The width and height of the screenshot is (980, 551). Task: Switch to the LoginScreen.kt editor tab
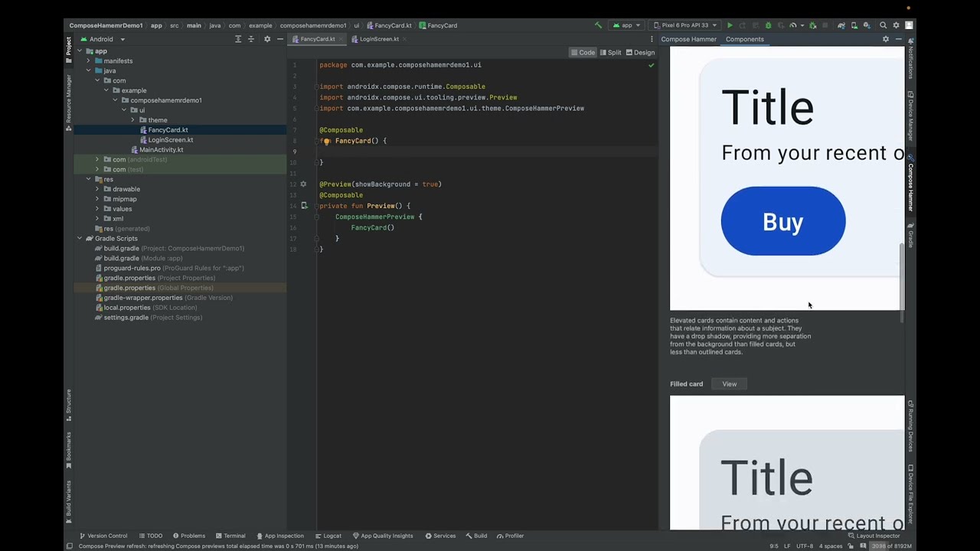[379, 39]
